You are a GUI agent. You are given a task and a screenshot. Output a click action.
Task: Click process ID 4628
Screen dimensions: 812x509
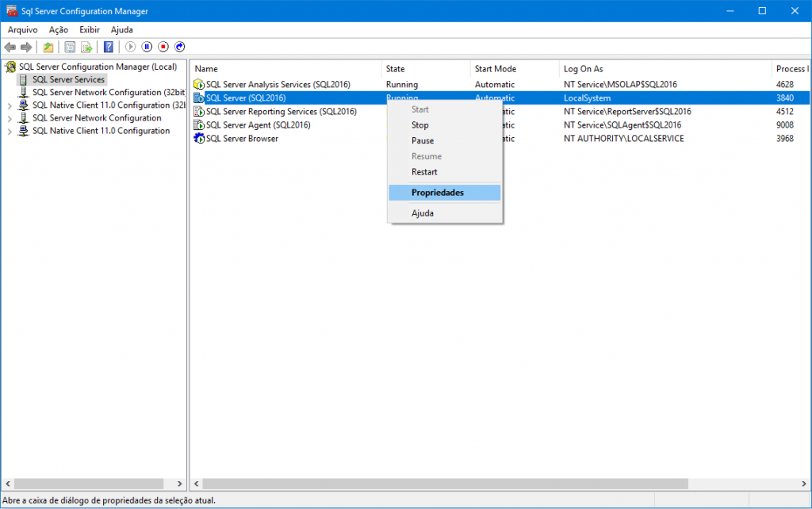point(785,84)
